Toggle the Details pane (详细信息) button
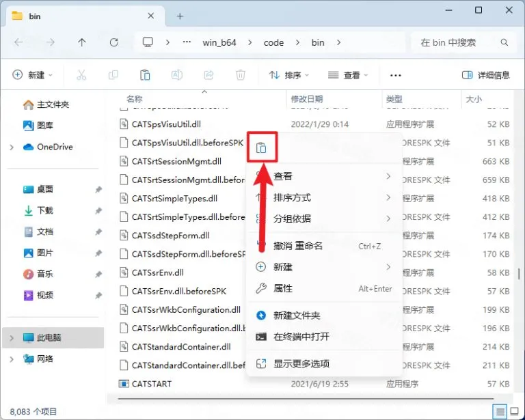Screen dimensions: 525x420 (485, 75)
